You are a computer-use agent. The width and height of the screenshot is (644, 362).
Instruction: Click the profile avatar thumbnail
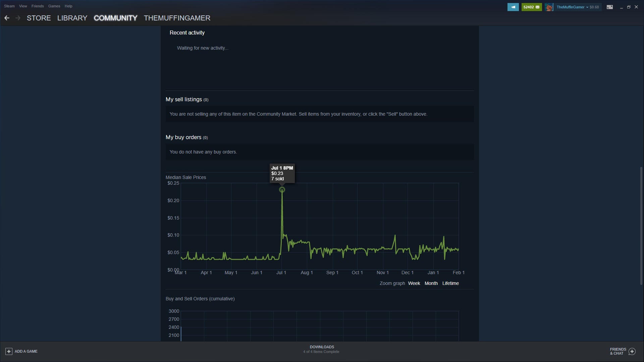pos(549,7)
